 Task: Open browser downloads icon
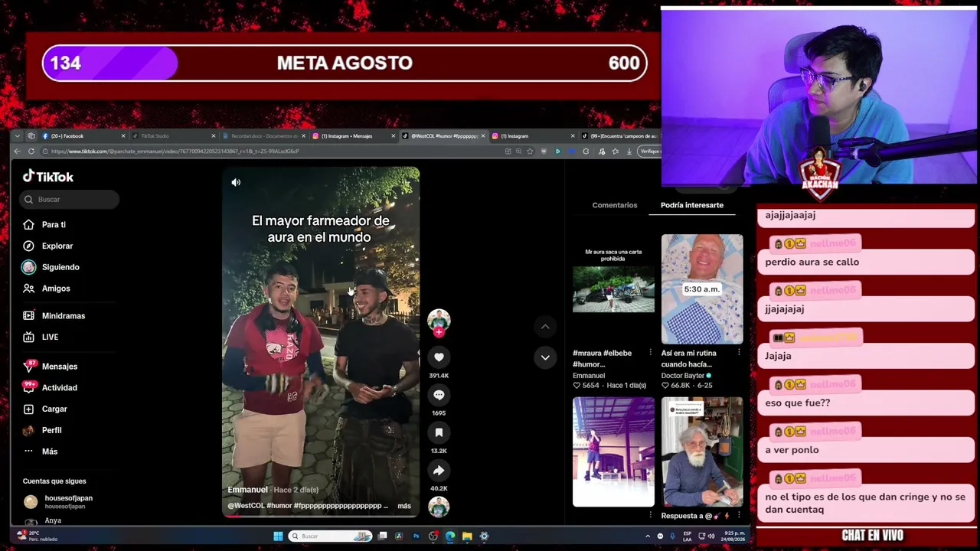click(x=629, y=152)
